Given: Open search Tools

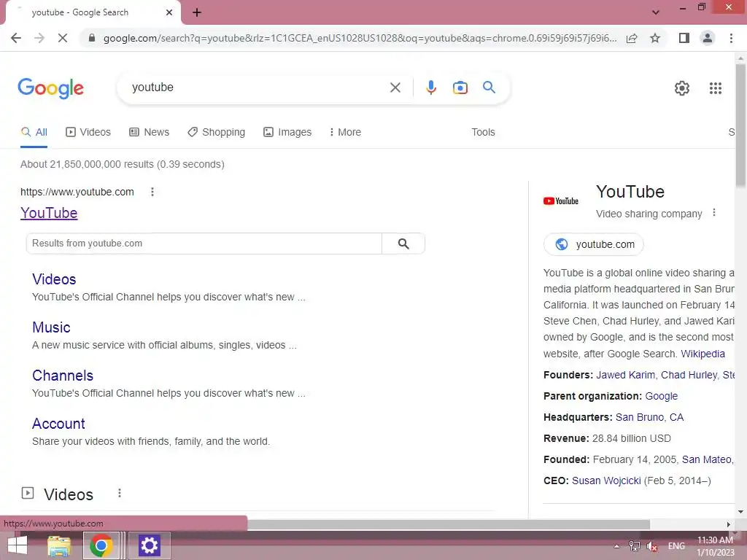Looking at the screenshot, I should tap(483, 132).
